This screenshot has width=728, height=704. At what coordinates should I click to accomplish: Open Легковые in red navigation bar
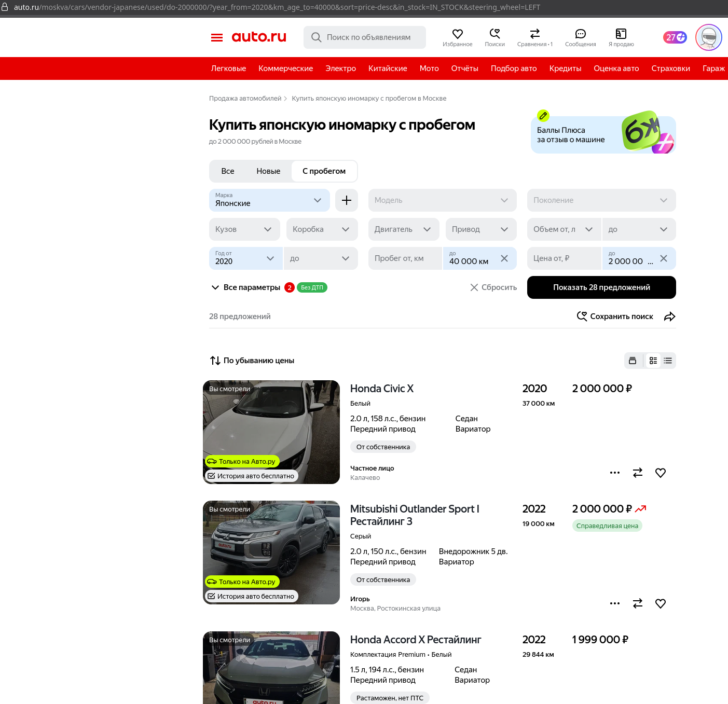228,68
